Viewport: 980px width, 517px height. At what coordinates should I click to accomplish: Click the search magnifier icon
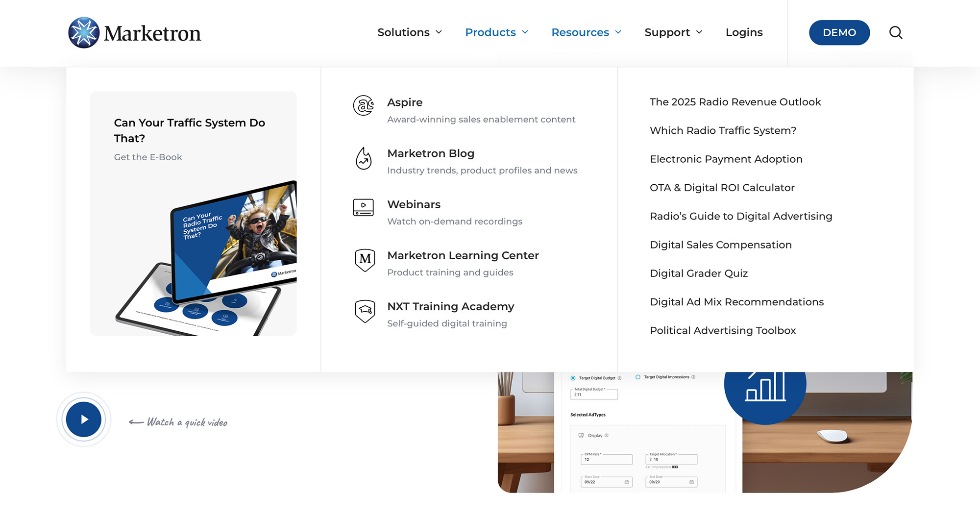coord(896,32)
